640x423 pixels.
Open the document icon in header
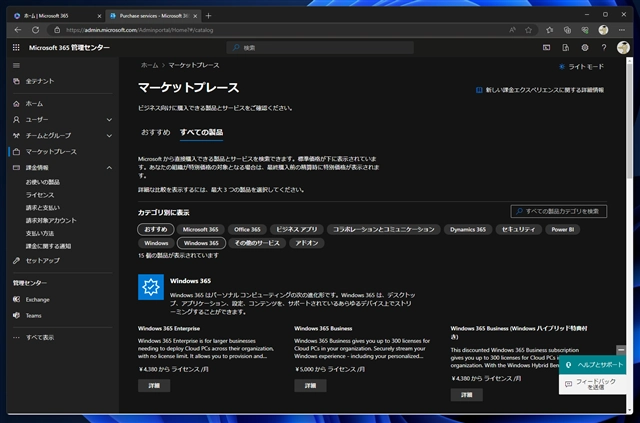click(565, 48)
